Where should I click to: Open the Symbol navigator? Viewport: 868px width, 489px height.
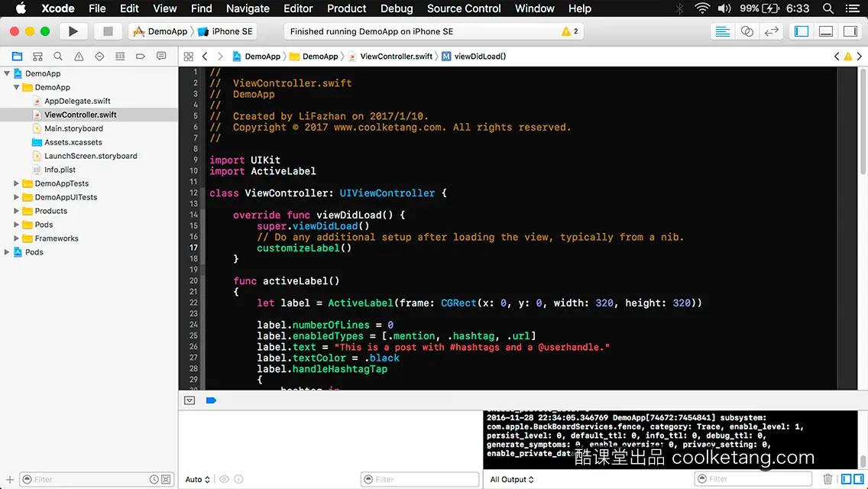[x=37, y=57]
